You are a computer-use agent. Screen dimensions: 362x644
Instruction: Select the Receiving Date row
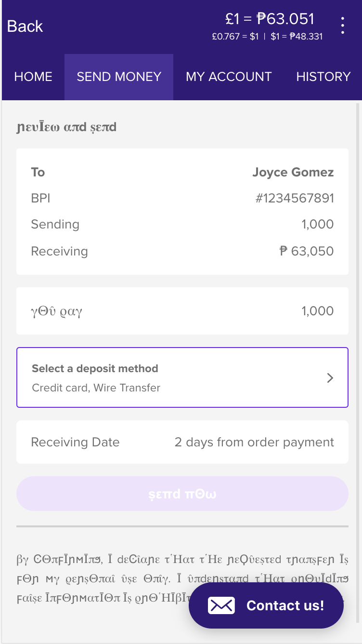182,442
